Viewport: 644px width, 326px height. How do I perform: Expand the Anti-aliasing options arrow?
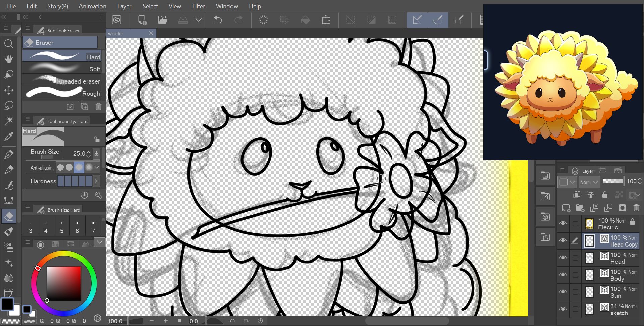coord(97,167)
